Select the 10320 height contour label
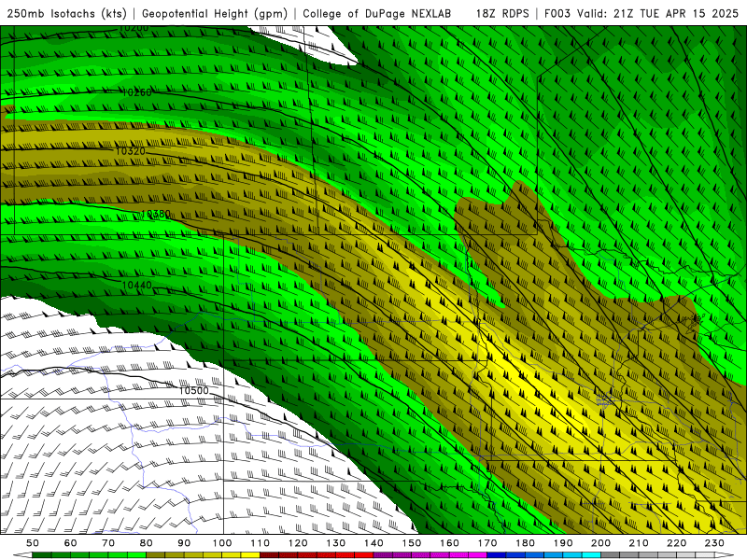This screenshot has height=560, width=747. tap(131, 151)
